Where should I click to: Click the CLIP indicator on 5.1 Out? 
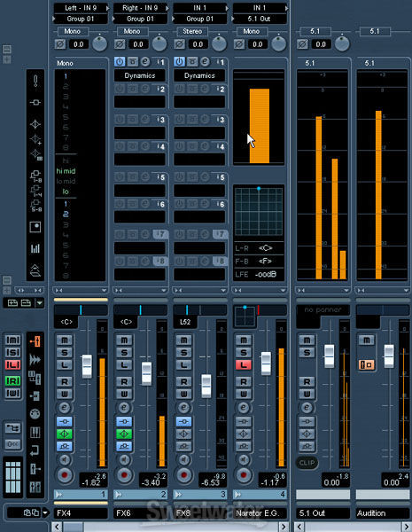[307, 463]
